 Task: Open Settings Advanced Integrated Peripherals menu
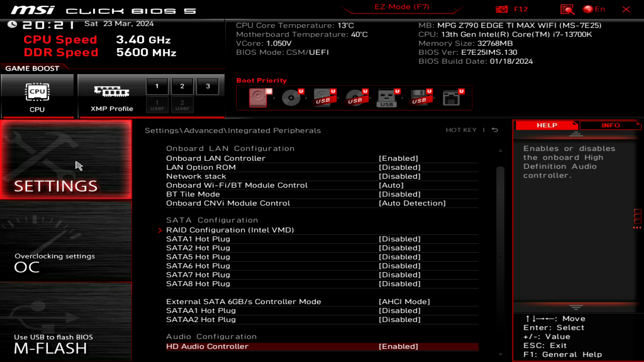233,130
